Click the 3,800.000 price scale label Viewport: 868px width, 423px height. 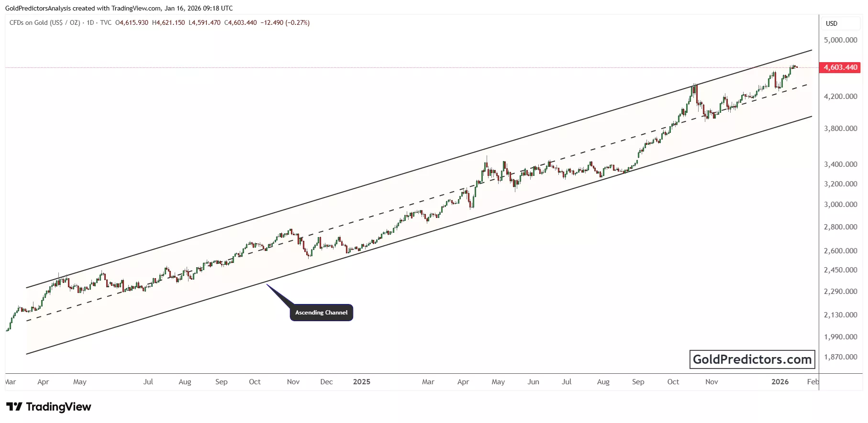840,128
